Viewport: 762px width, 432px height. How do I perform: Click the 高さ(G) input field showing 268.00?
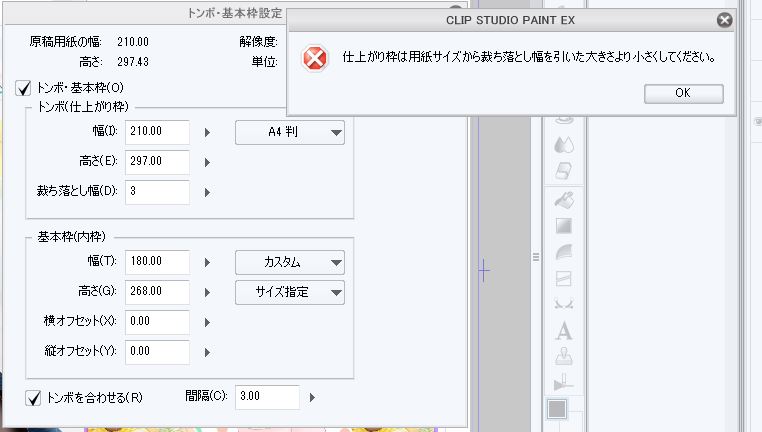coord(157,292)
